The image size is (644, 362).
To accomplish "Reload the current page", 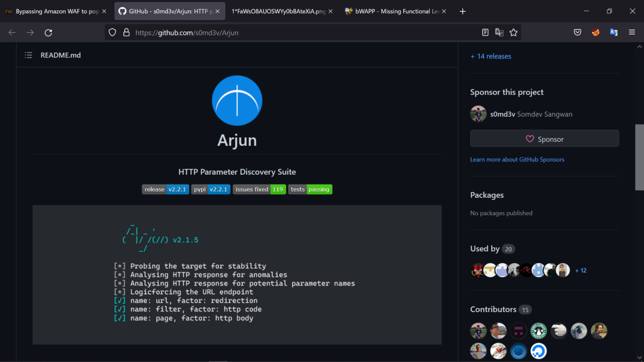I will point(48,32).
